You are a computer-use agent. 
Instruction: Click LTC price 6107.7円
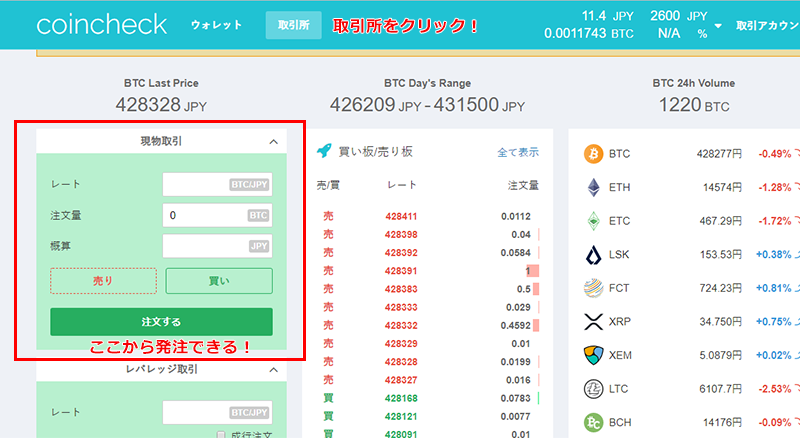pos(721,389)
